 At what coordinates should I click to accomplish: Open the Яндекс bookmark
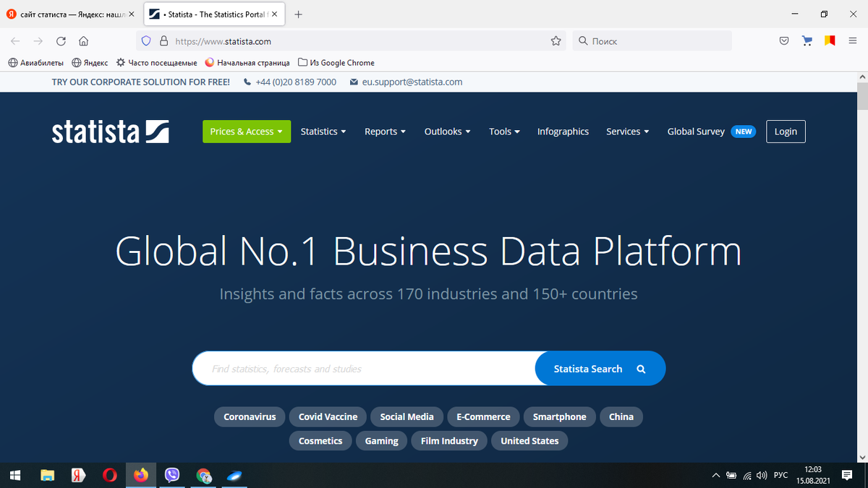tap(90, 63)
